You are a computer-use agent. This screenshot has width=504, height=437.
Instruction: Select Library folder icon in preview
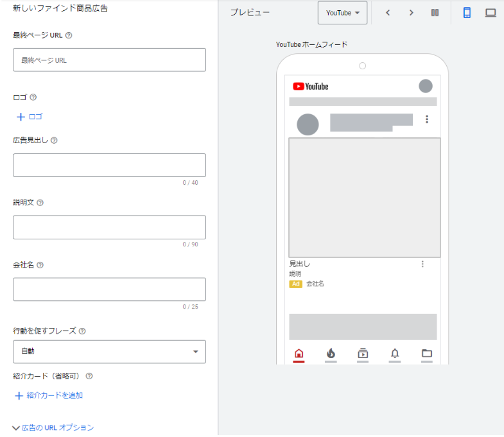pyautogui.click(x=427, y=353)
